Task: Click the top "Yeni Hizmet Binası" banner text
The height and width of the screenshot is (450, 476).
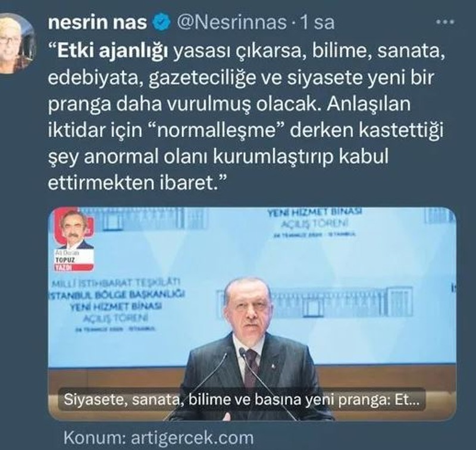Action: pos(315,212)
